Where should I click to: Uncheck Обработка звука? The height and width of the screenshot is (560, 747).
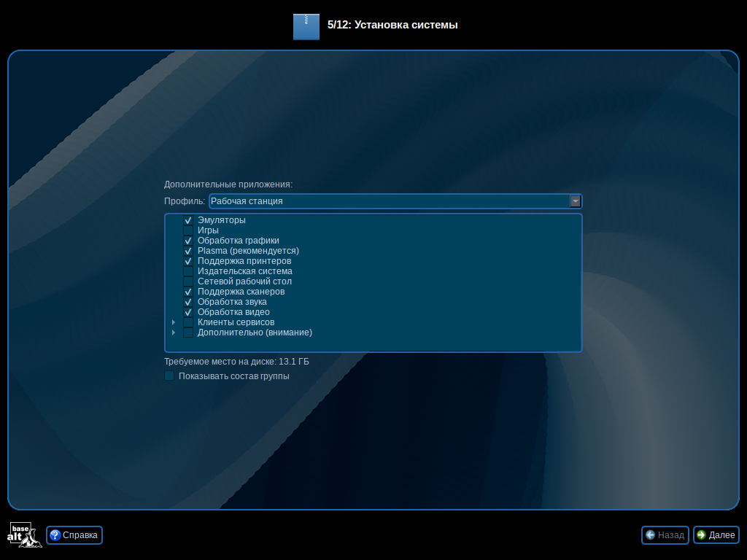pos(188,301)
